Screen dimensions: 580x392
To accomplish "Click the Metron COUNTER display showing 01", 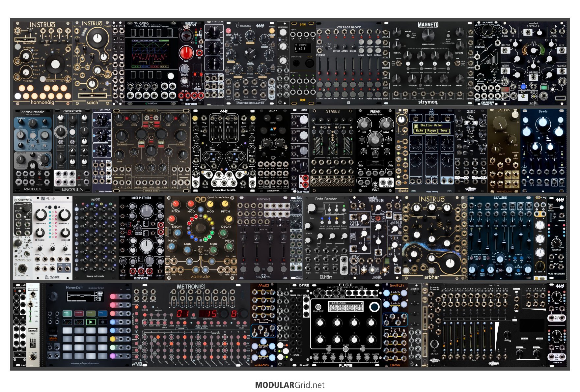I will pyautogui.click(x=182, y=314).
